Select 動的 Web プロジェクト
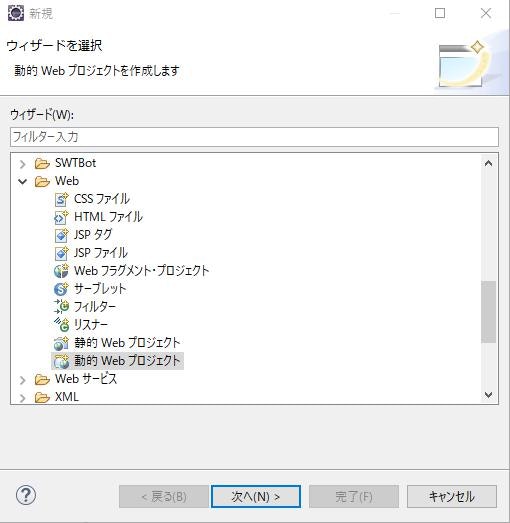Image resolution: width=510 pixels, height=523 pixels. tap(127, 361)
